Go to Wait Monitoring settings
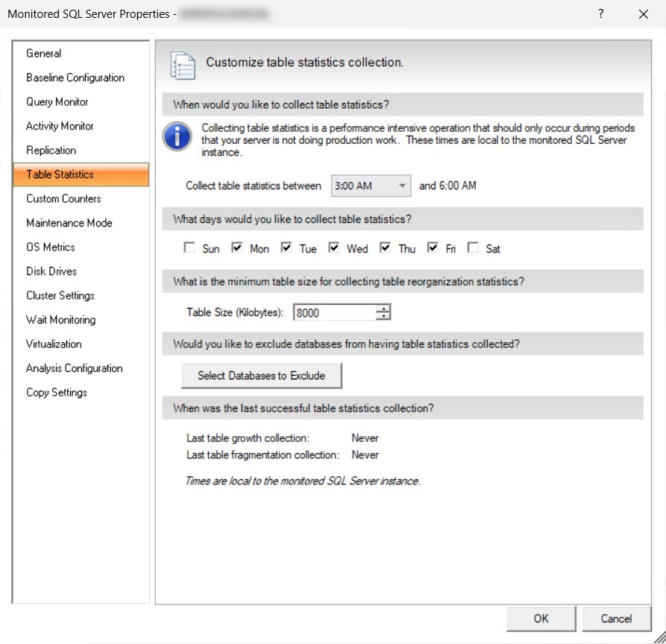Viewport: 666px width, 644px height. click(60, 320)
